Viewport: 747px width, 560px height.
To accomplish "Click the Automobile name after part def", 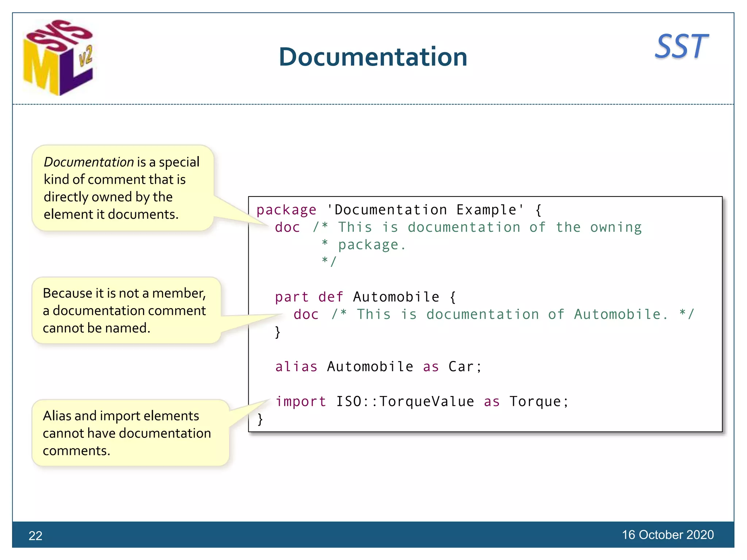I will coord(396,297).
